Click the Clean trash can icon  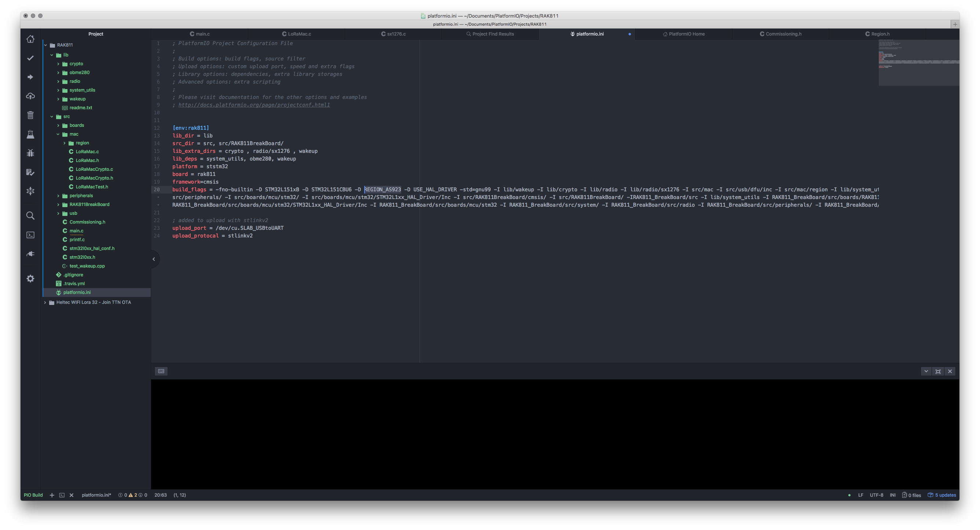pyautogui.click(x=30, y=115)
